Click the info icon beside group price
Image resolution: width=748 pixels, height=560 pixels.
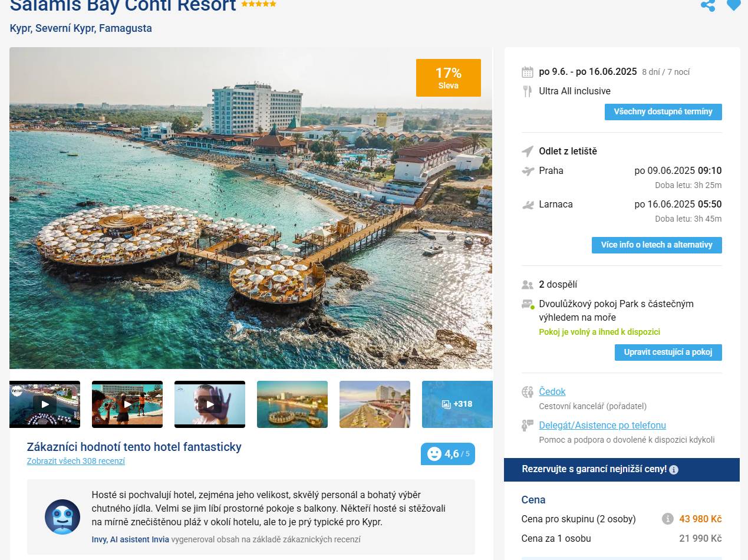pyautogui.click(x=667, y=519)
